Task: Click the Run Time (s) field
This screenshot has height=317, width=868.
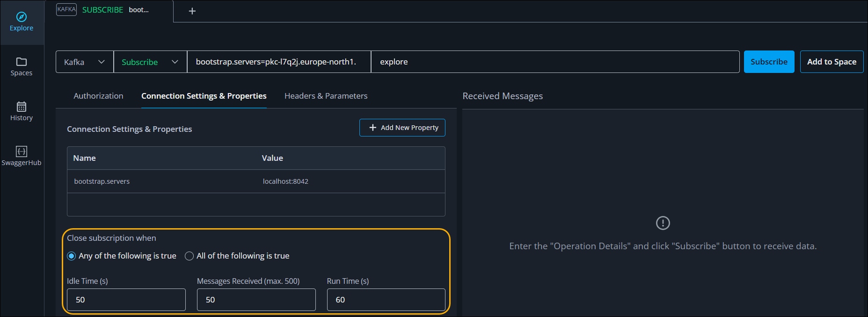Action: (386, 300)
